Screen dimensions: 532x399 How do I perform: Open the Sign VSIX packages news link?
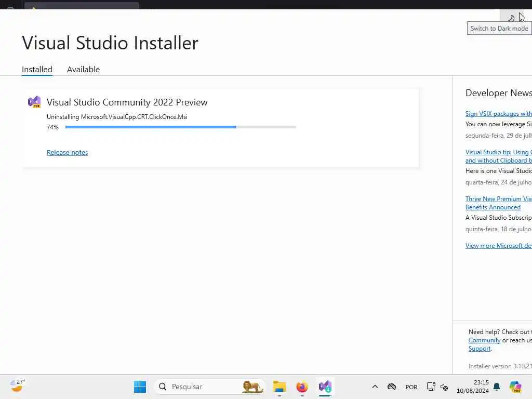click(x=498, y=114)
